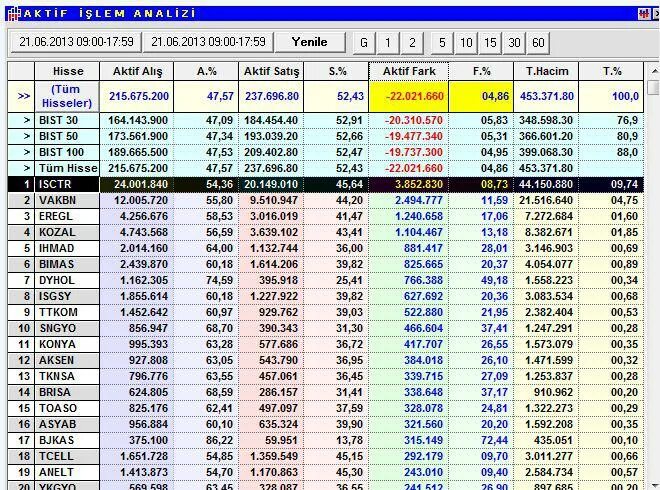Screen dimensions: 660x490
Task: Select the BIST 50 index row
Action: pyautogui.click(x=326, y=136)
